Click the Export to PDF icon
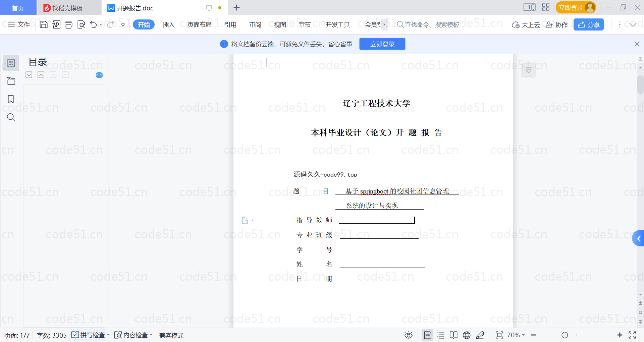This screenshot has width=644, height=342. tap(56, 24)
